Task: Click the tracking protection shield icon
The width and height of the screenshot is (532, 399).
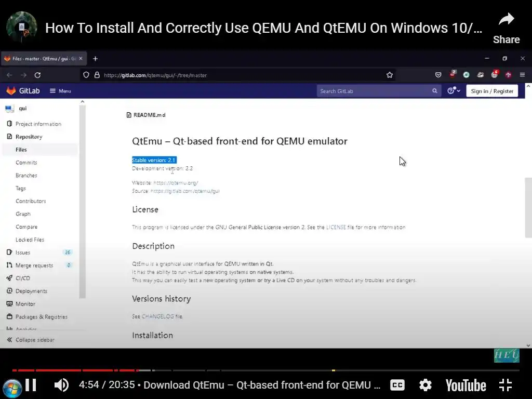Action: click(86, 75)
